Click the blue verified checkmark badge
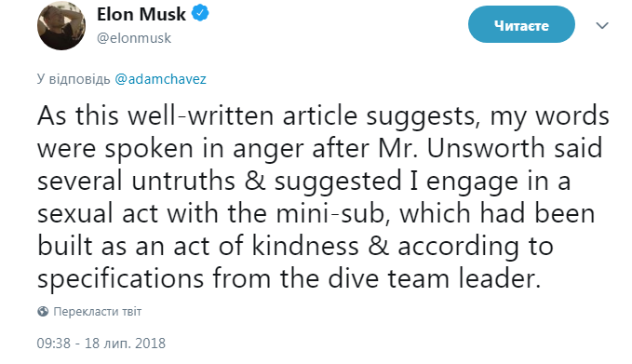Screen dimensions: 632x364 click(x=200, y=13)
